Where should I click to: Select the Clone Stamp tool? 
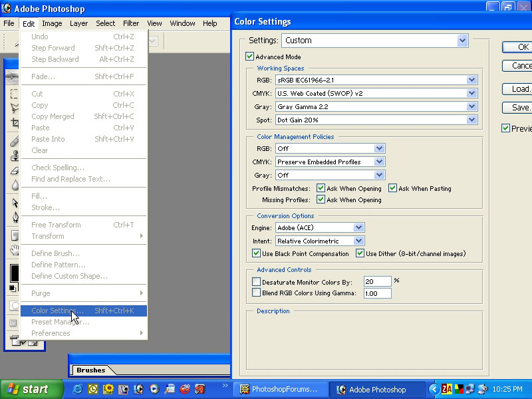point(15,156)
